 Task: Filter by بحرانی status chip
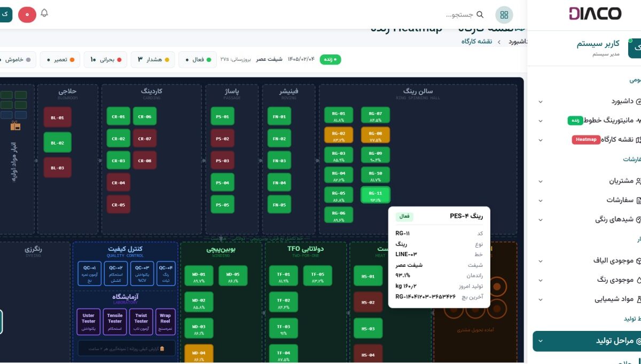click(x=105, y=60)
